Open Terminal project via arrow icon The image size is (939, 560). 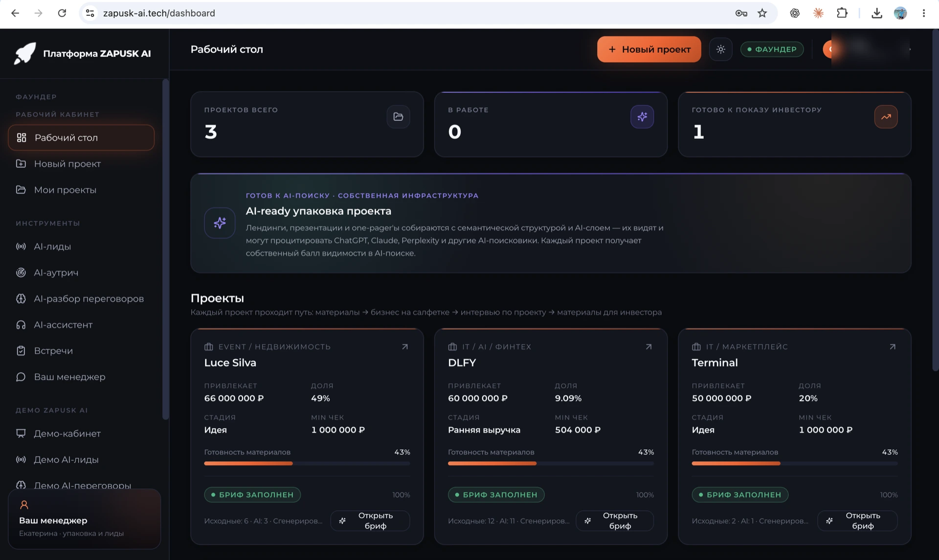893,347
